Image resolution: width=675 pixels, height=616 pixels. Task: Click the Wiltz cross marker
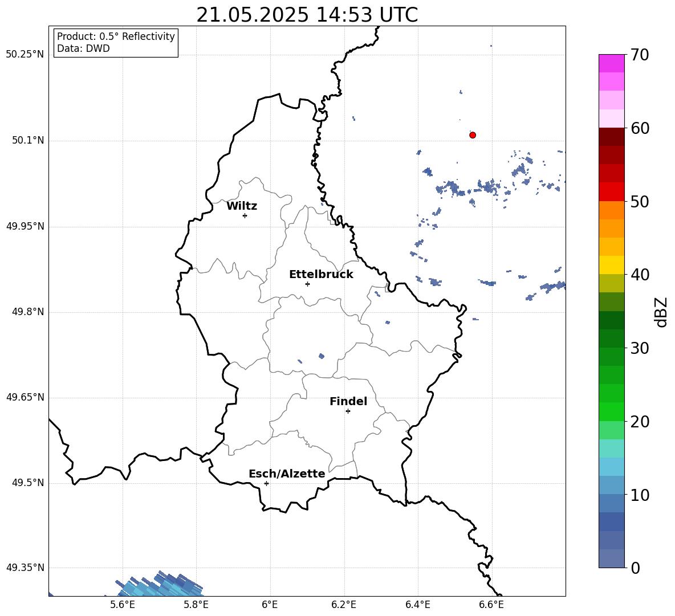pos(245,215)
